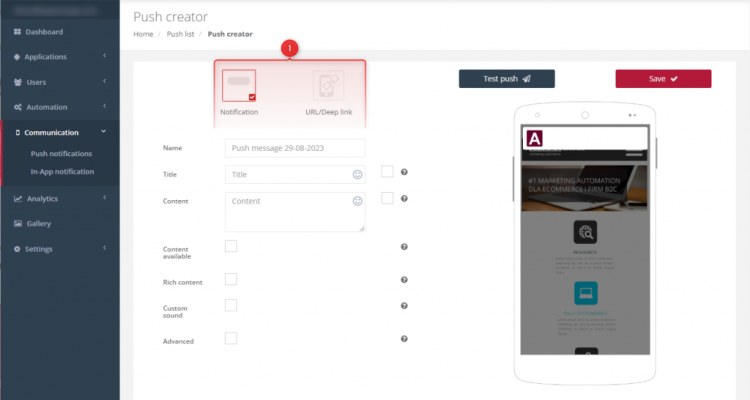Expand the Settings menu chevron
This screenshot has width=750, height=400.
104,248
